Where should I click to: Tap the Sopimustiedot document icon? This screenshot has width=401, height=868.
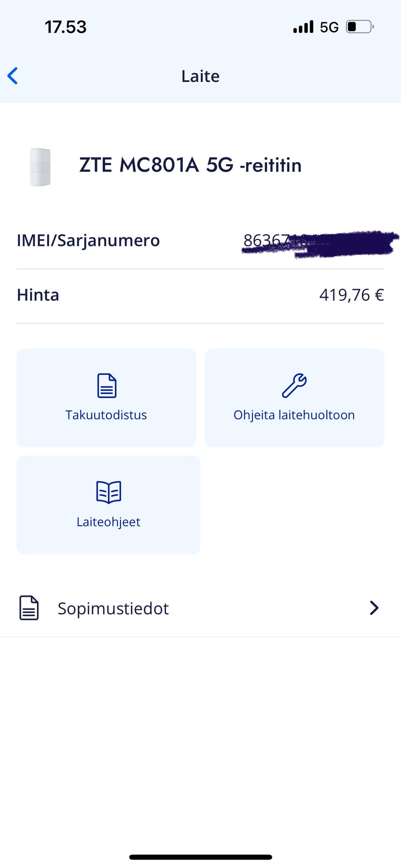[29, 608]
